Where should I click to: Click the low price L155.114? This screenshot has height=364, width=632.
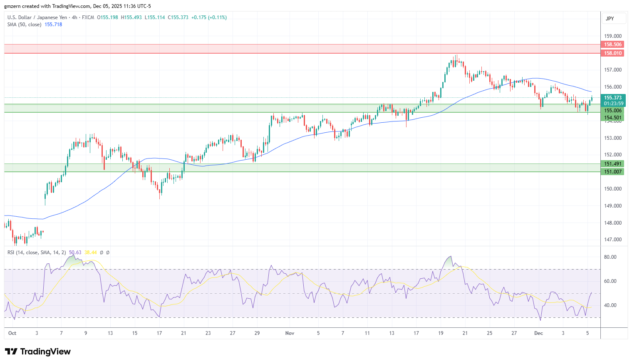[x=155, y=17]
